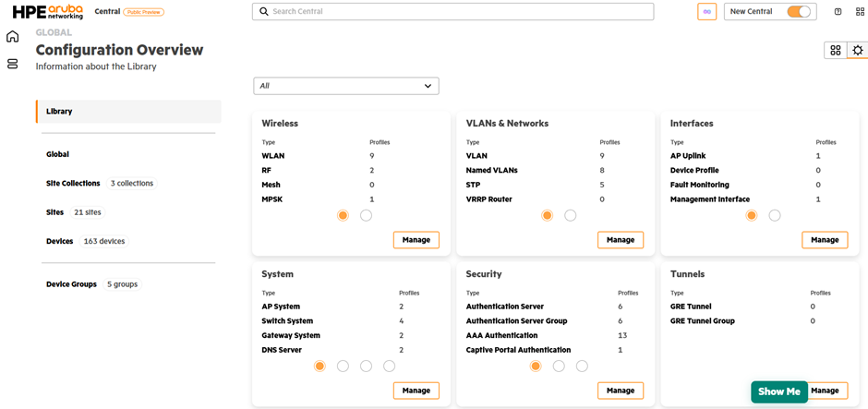The width and height of the screenshot is (868, 409).
Task: Toggle the New Central switch
Action: [799, 12]
